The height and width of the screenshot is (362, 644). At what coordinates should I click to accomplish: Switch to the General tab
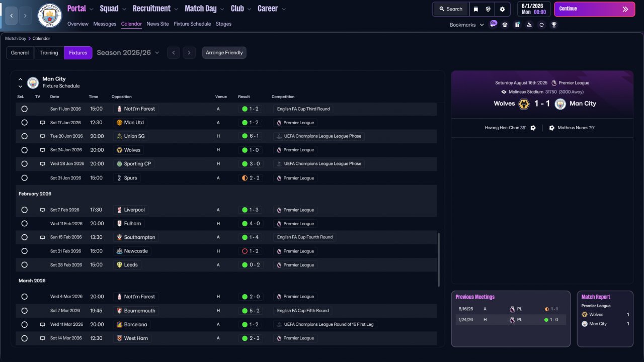pos(20,53)
